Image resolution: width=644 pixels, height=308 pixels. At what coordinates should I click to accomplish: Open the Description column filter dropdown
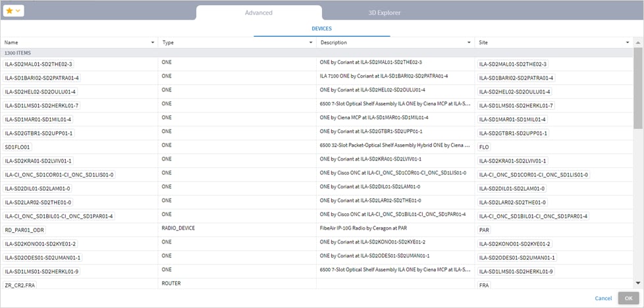(x=469, y=43)
